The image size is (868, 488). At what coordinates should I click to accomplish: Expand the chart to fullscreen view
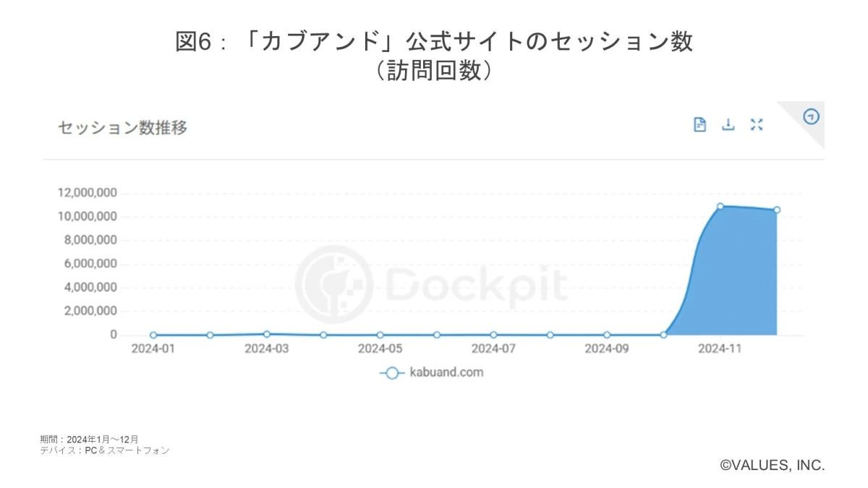756,124
